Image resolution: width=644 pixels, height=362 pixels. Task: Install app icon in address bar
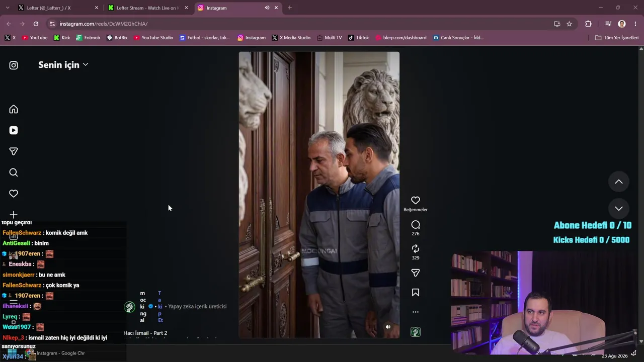557,24
